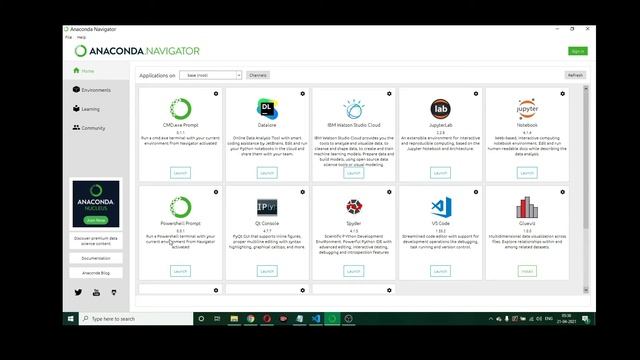Click the Anaconda Navigator logo

137,51
